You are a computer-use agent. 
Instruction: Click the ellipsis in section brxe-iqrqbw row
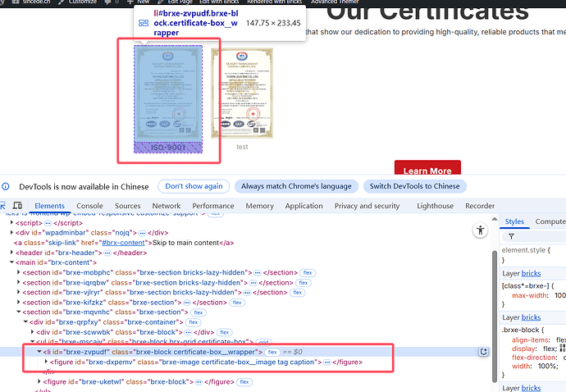253,283
